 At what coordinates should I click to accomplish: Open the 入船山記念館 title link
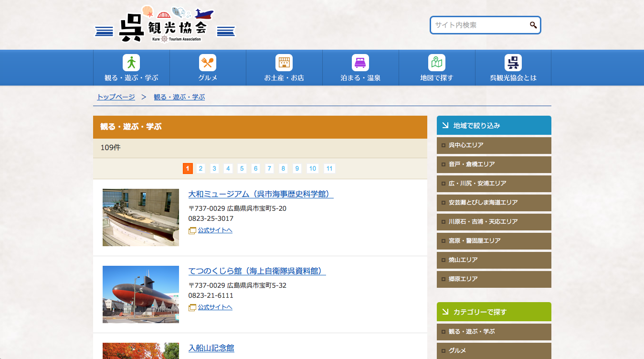pyautogui.click(x=211, y=348)
